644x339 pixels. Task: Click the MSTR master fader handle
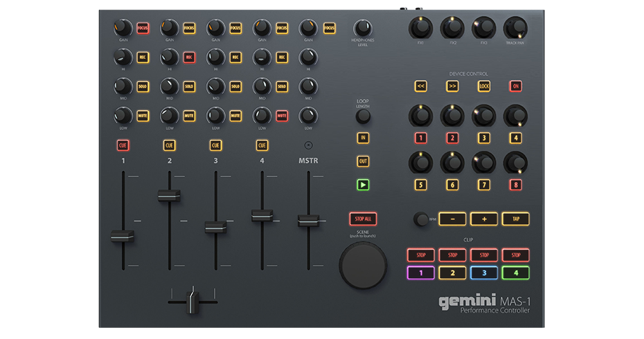pos(308,221)
